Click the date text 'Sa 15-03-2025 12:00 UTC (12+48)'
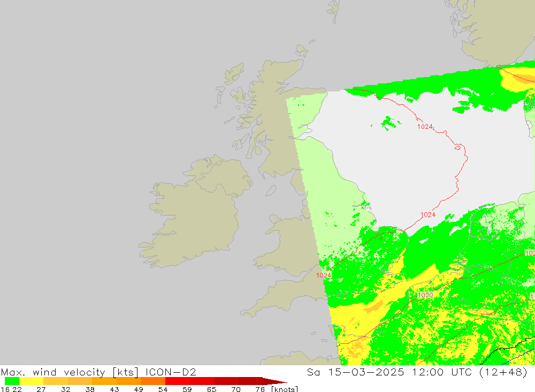Image resolution: width=535 pixels, height=392 pixels. pos(417,372)
